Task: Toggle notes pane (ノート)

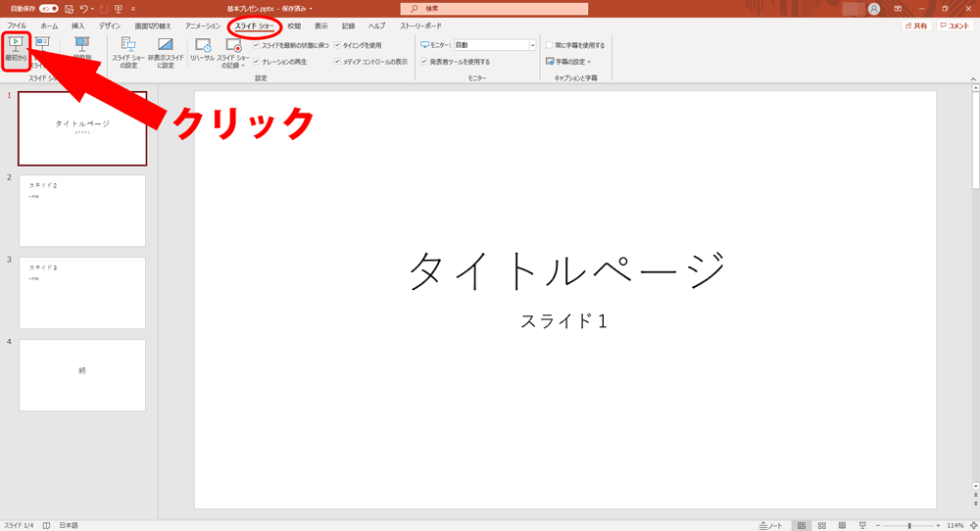Action: (x=770, y=525)
